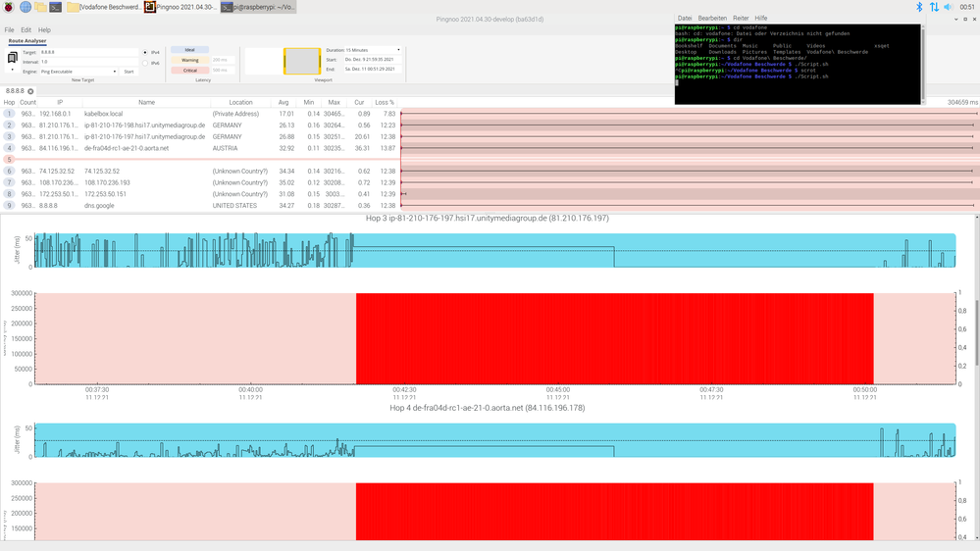Open the File menu in Pingnoo

[10, 29]
